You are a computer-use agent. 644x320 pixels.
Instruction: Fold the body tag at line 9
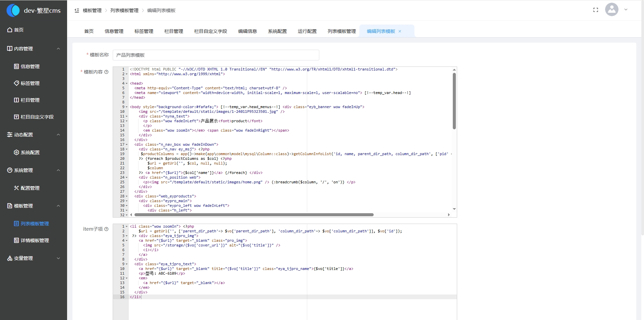tap(127, 107)
